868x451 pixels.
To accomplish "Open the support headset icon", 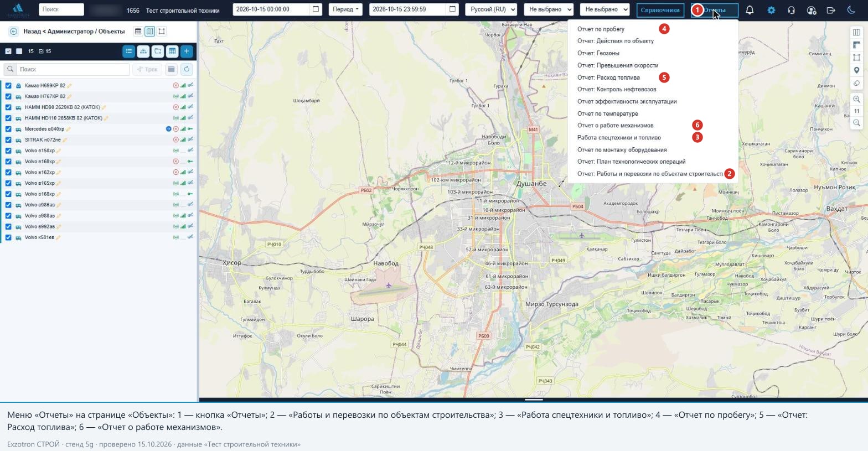I will (x=791, y=10).
